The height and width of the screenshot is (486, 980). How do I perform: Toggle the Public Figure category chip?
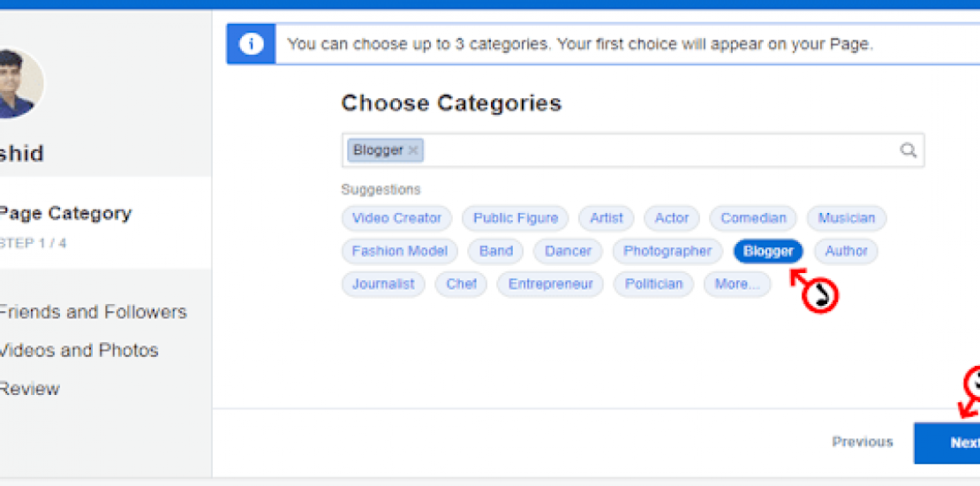[x=516, y=218]
